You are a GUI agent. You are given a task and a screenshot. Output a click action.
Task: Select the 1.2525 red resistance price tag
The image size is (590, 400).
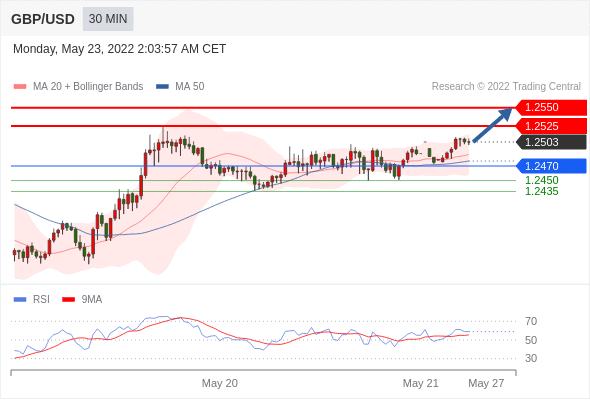(551, 126)
